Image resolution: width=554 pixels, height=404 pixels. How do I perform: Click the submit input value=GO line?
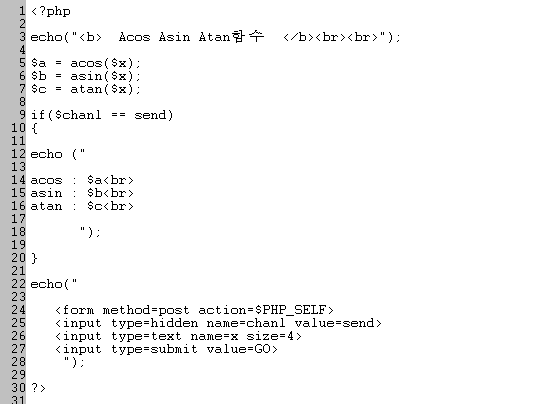(166, 349)
